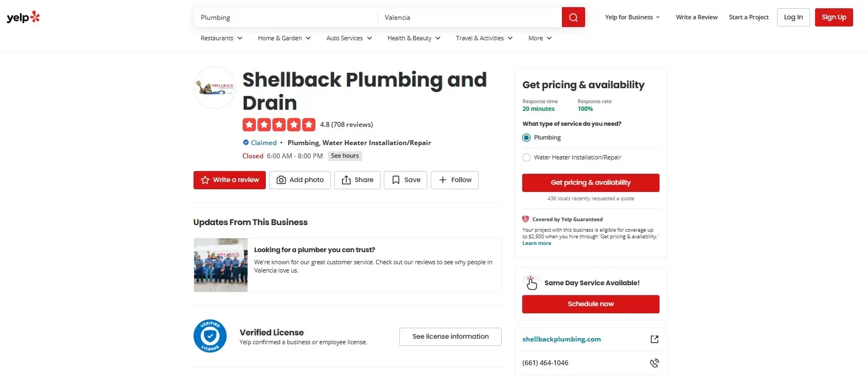Click See license information button

450,337
